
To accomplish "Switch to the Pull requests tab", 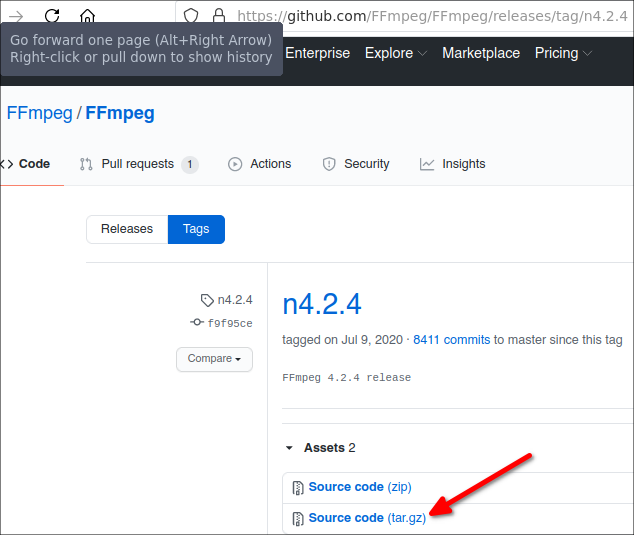I will point(137,164).
